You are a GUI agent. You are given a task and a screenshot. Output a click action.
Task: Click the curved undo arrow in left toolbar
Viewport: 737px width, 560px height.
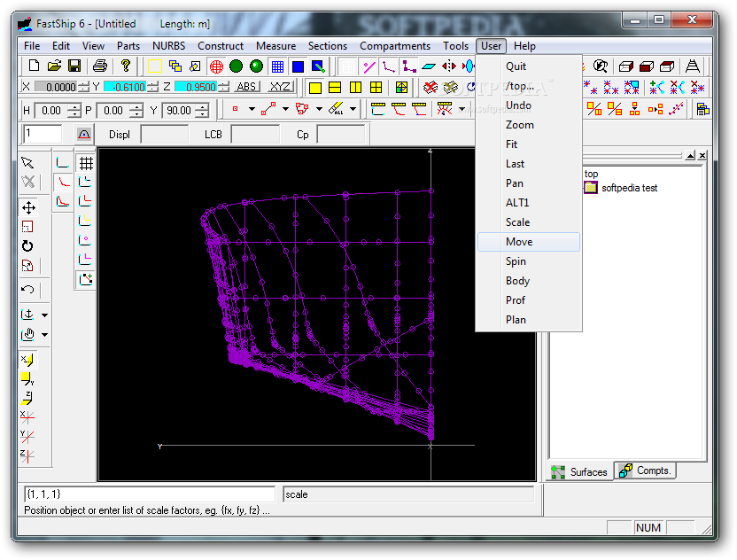point(27,289)
